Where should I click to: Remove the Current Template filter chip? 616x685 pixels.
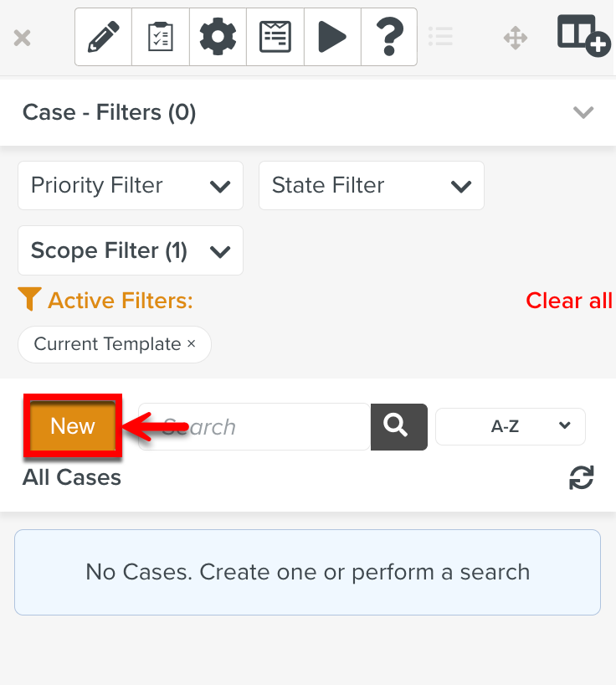point(191,344)
